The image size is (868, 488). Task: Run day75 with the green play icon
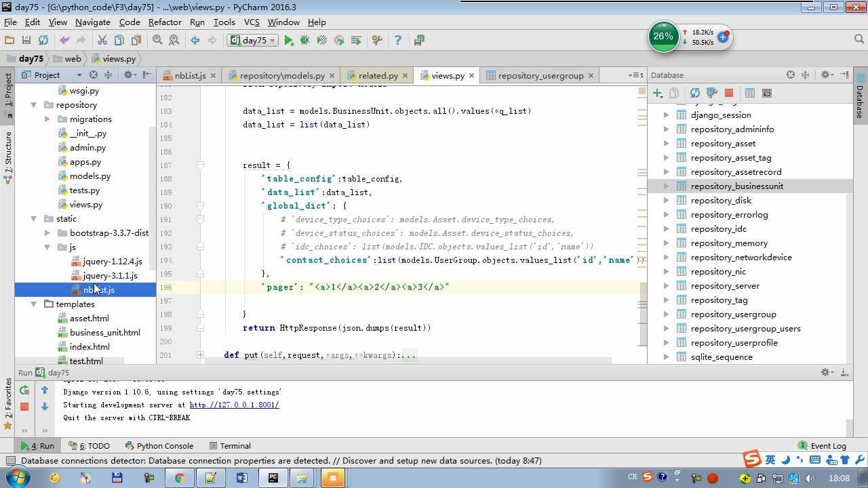(289, 41)
